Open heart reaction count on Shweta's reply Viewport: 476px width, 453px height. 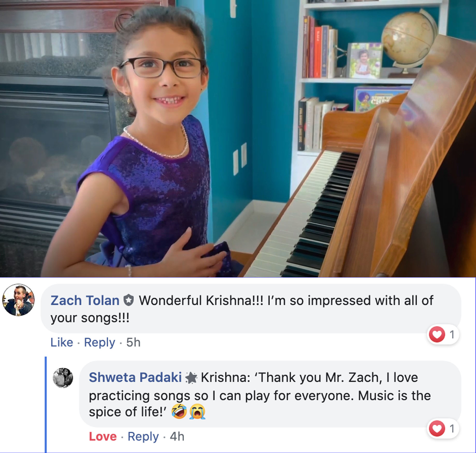point(443,428)
